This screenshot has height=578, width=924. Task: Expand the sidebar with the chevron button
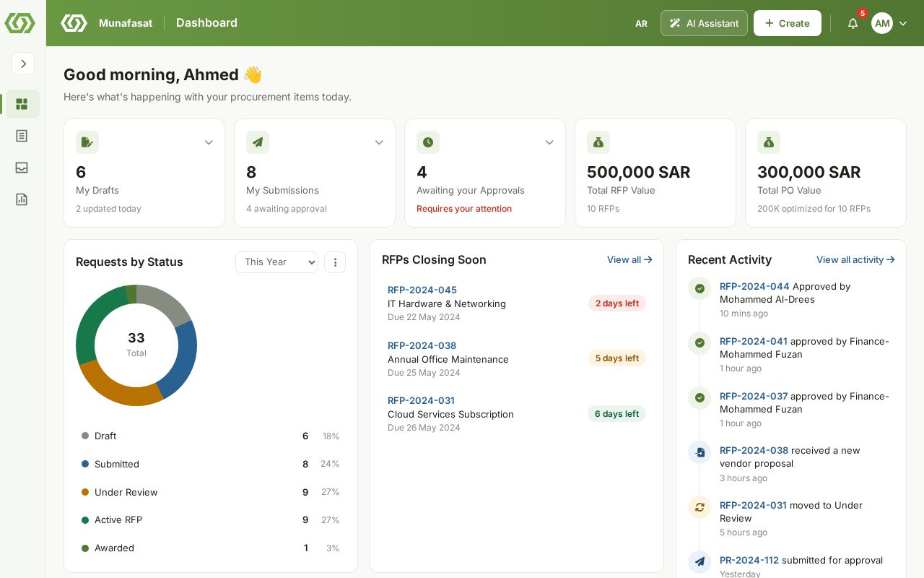pos(23,64)
